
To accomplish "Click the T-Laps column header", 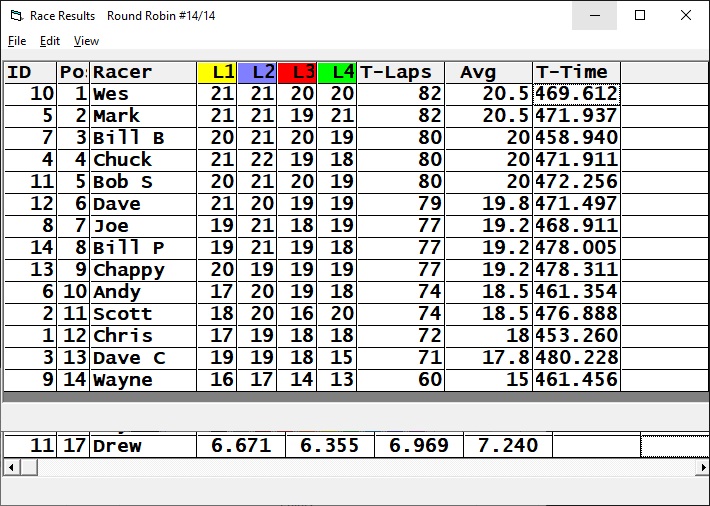I will (395, 72).
